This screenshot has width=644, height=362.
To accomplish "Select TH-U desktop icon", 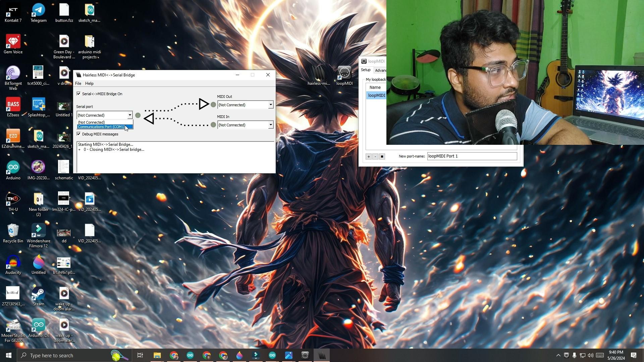I will (x=13, y=202).
